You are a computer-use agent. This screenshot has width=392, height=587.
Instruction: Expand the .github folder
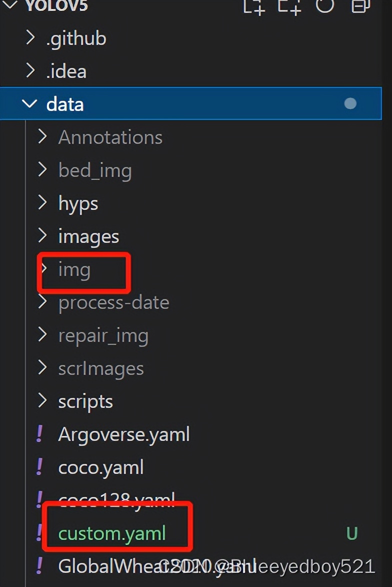click(30, 38)
